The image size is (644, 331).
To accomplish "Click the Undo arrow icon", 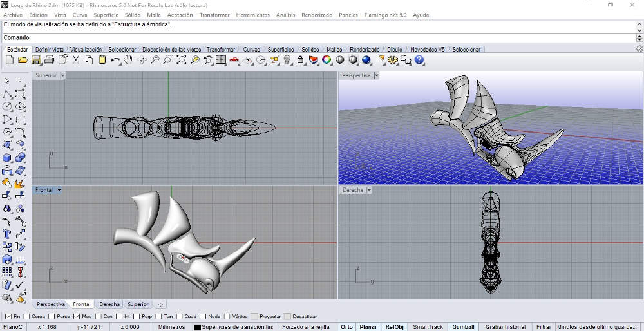I will point(115,60).
